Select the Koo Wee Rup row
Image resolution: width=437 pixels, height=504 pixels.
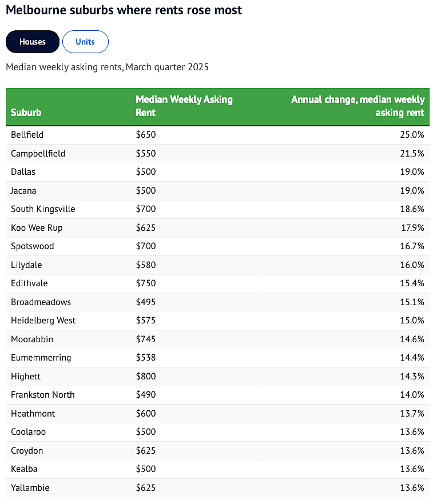[x=217, y=228]
